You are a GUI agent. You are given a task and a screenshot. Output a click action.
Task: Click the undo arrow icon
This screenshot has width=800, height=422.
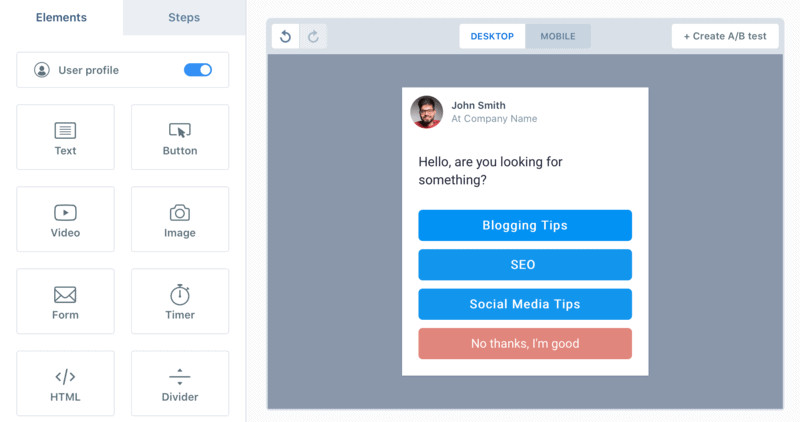pyautogui.click(x=286, y=37)
